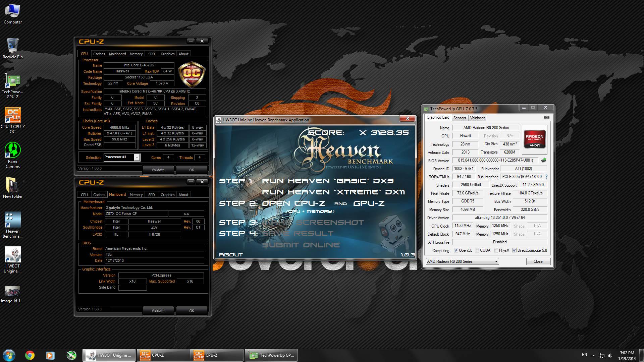Open Graphics tab in lower CPU-Z window
Viewport: 644px width, 362px height.
pos(167,195)
